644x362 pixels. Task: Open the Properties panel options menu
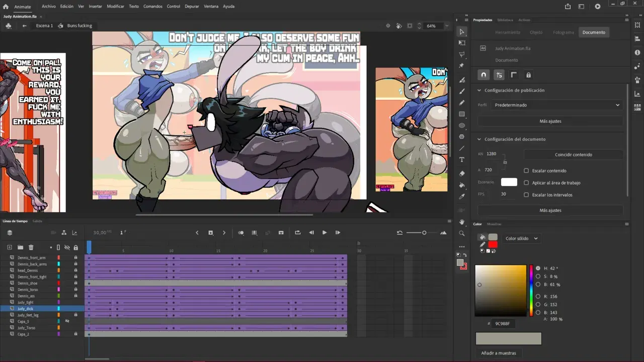626,20
